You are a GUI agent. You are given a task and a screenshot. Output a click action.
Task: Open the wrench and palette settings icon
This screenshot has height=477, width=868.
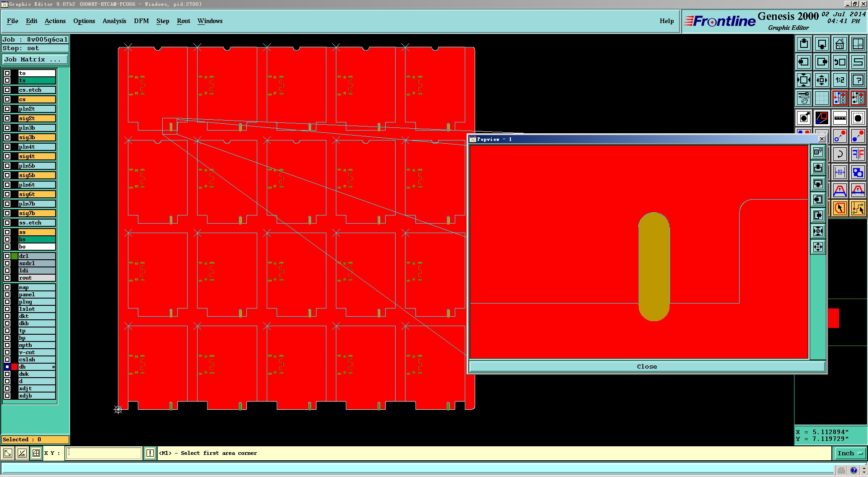coord(804,98)
